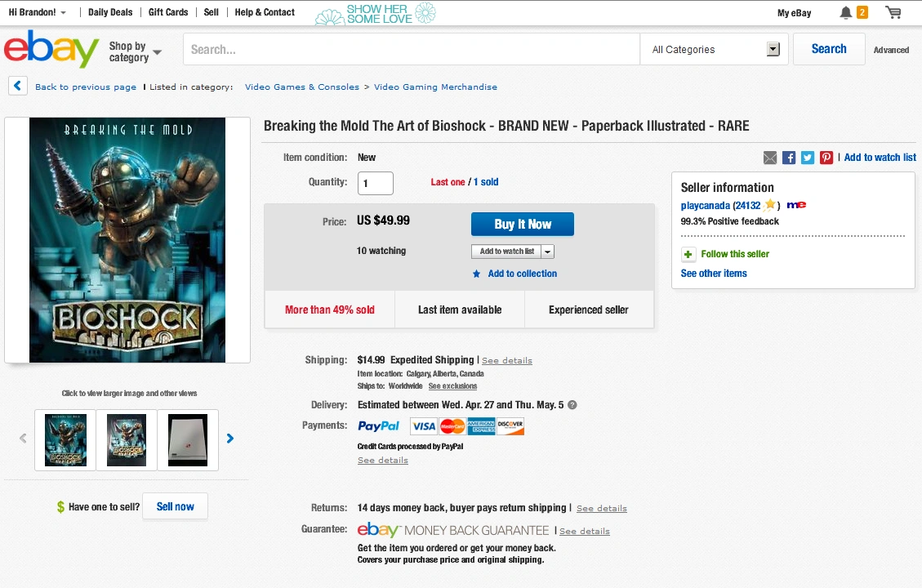This screenshot has width=922, height=588.
Task: Open the shopping cart
Action: 893,12
